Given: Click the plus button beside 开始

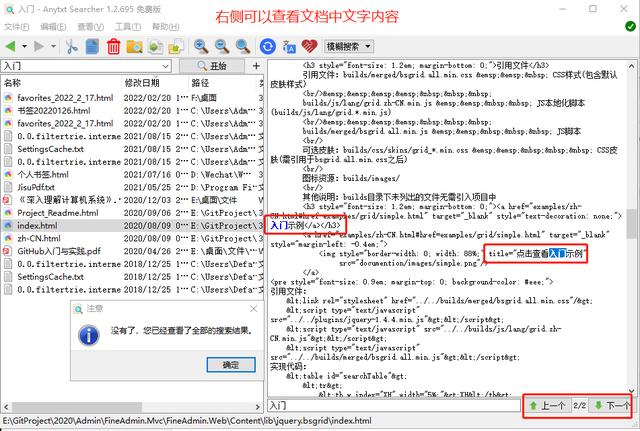Looking at the screenshot, I should tap(256, 66).
